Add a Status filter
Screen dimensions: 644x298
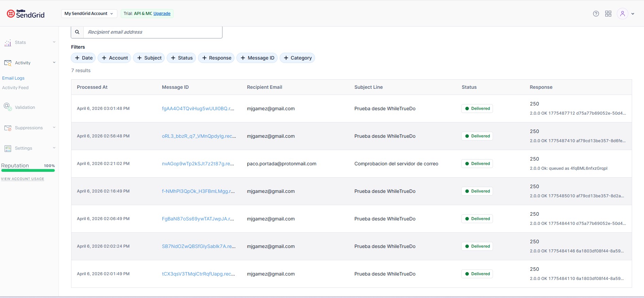point(182,58)
